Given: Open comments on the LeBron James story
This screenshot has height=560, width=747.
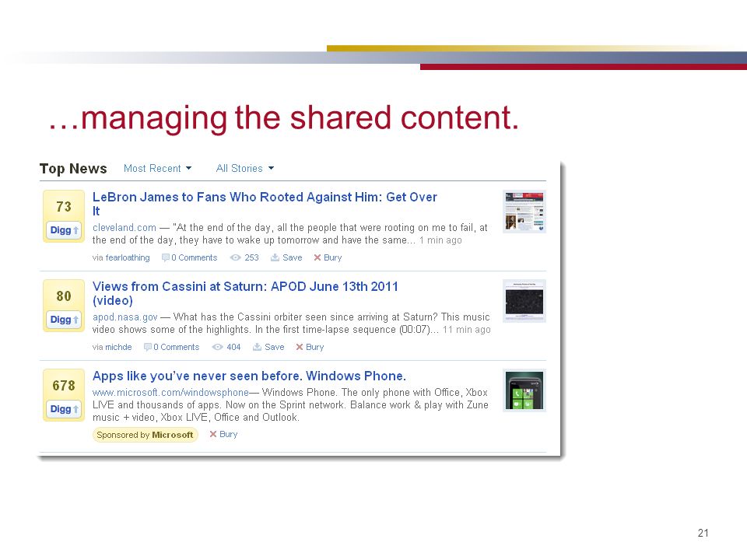Looking at the screenshot, I should [190, 257].
